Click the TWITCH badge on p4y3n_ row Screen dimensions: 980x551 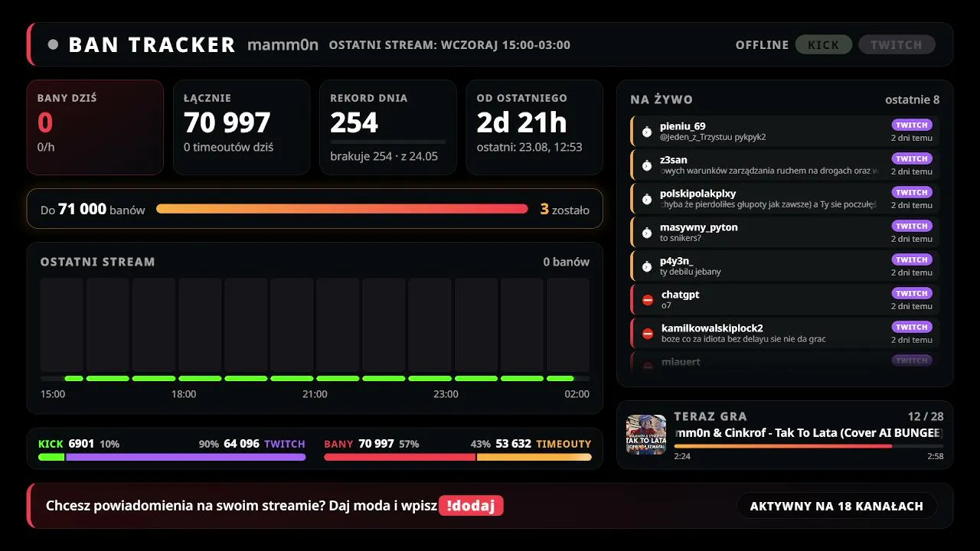(x=912, y=260)
